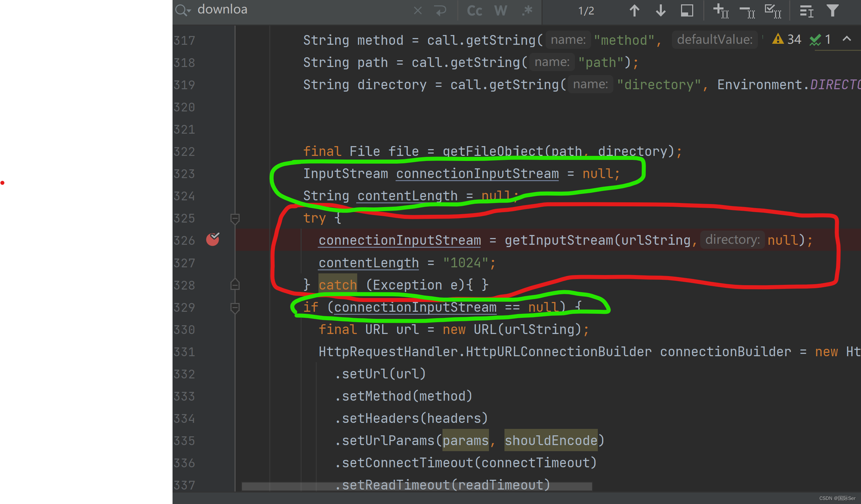Fold the end marker at line 328
This screenshot has width=861, height=504.
tap(235, 285)
